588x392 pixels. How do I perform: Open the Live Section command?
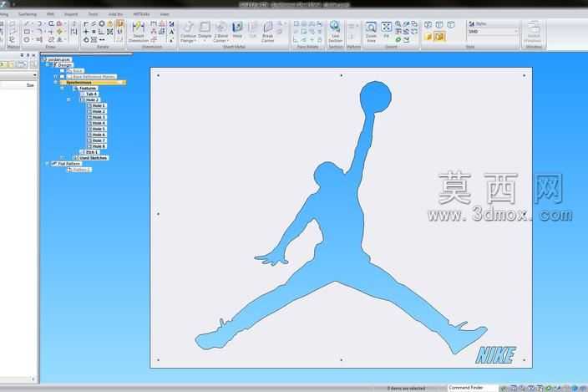tap(335, 32)
